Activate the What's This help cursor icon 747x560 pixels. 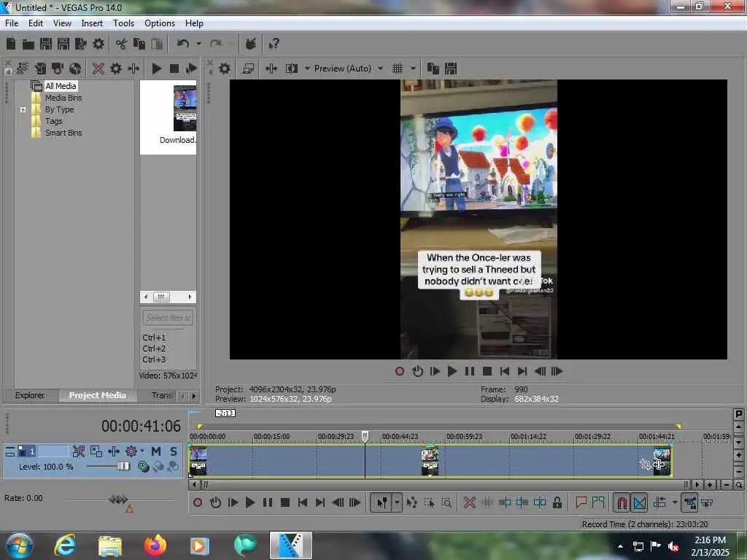tap(274, 44)
